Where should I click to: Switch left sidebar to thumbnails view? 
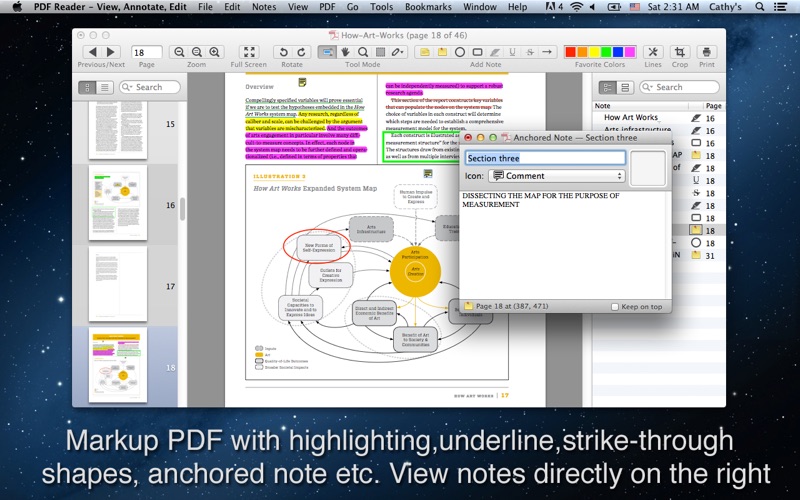click(87, 87)
